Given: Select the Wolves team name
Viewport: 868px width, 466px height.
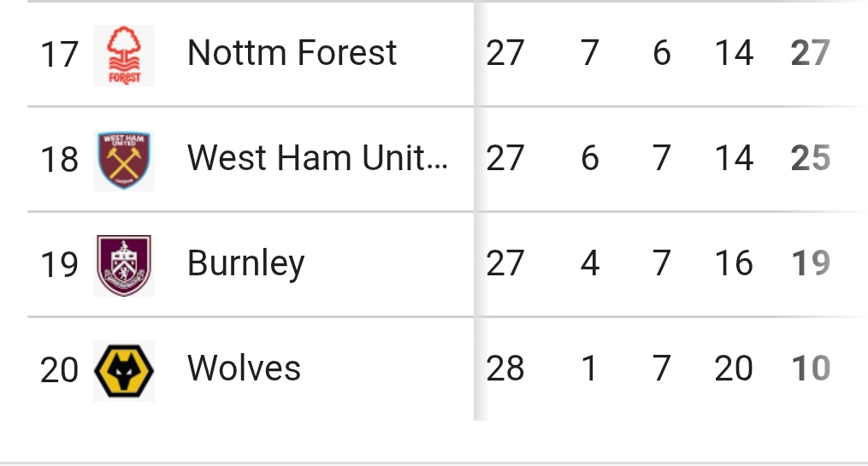Looking at the screenshot, I should pyautogui.click(x=244, y=369).
